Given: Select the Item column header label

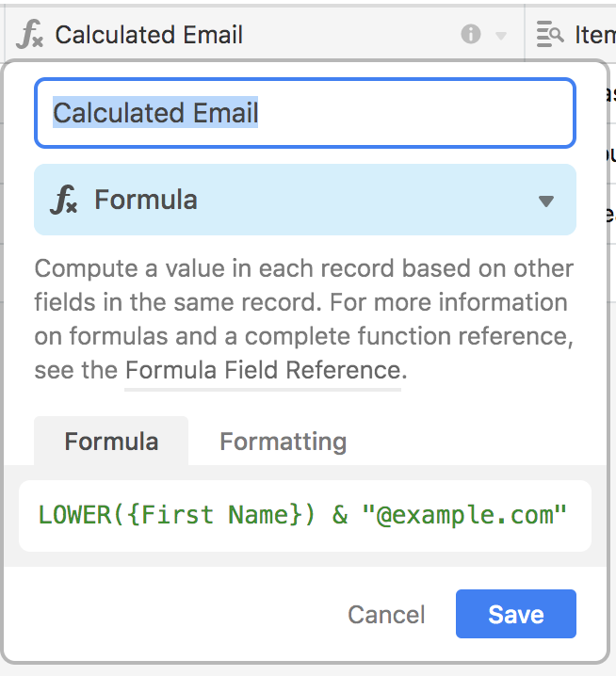Looking at the screenshot, I should pyautogui.click(x=594, y=35).
